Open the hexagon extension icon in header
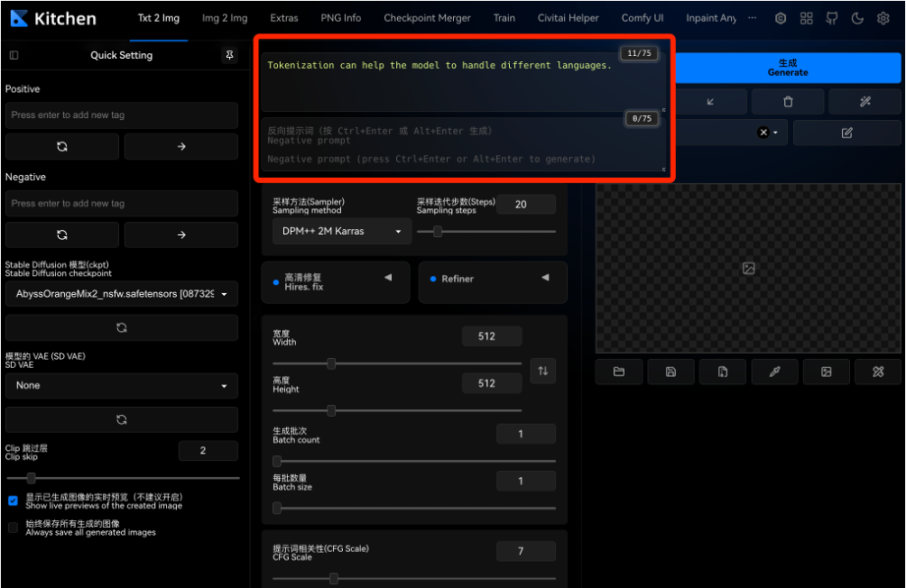 pos(781,18)
